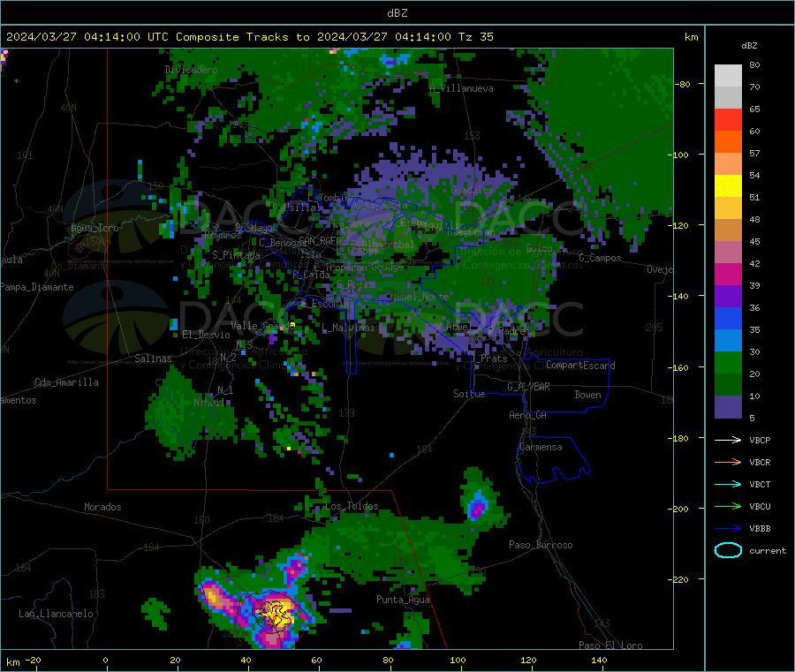Click the Paso_Barroso place label
Image resolution: width=795 pixels, height=672 pixels.
coord(541,545)
